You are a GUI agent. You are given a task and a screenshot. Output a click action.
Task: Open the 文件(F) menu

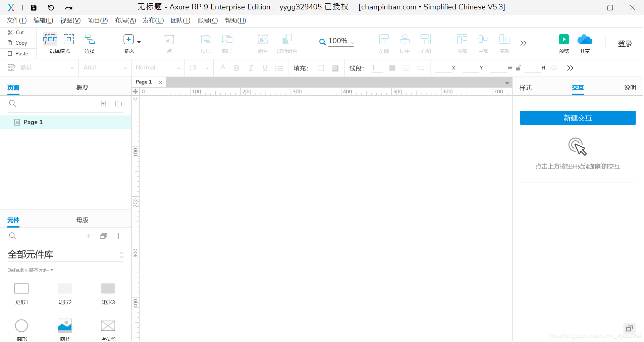(x=17, y=20)
